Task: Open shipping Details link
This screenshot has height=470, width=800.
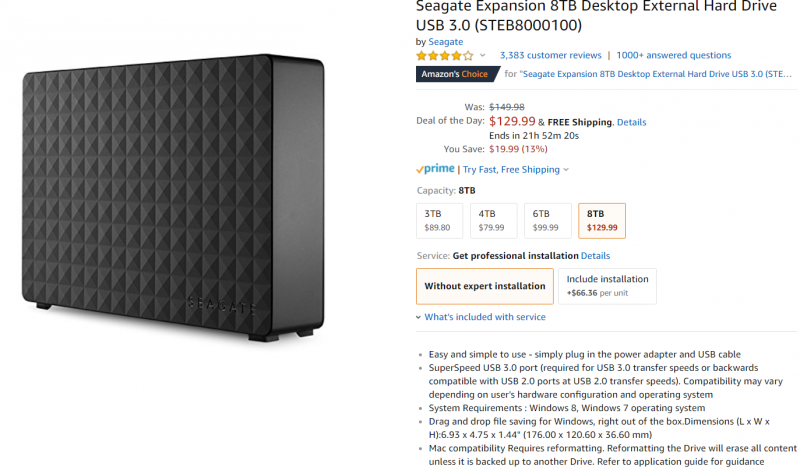Action: [x=631, y=122]
